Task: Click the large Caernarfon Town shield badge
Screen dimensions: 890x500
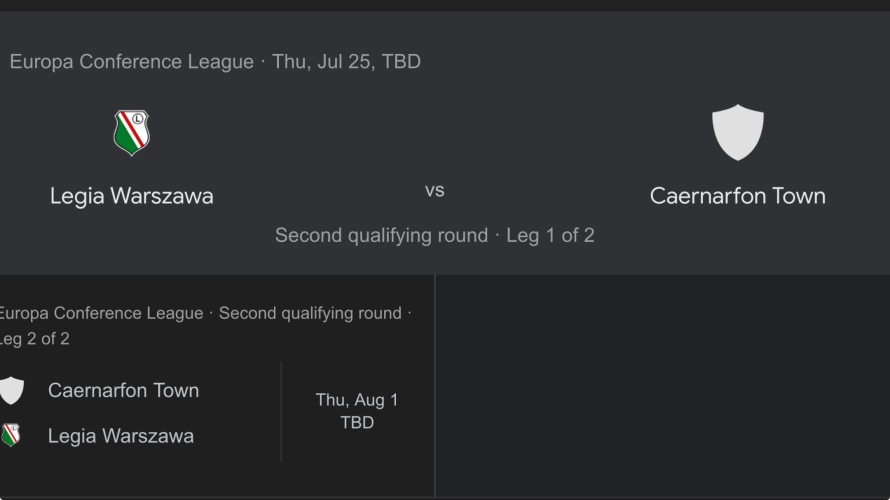Action: pos(737,132)
